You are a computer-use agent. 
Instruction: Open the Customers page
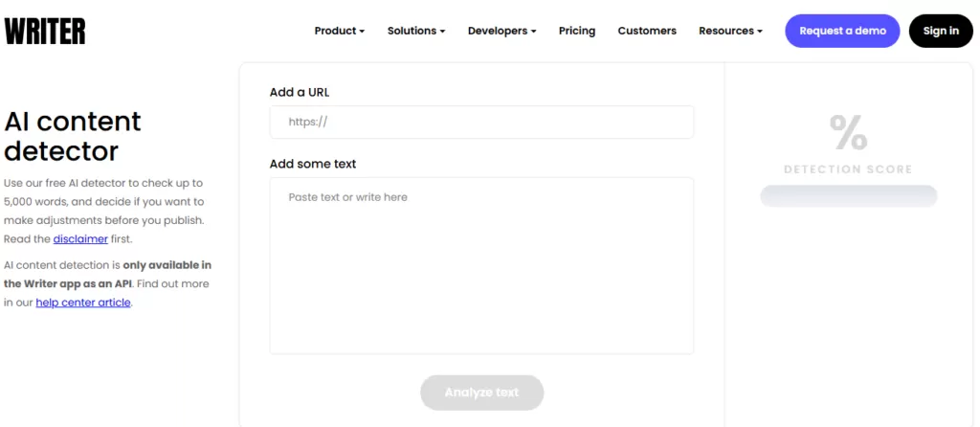point(647,31)
